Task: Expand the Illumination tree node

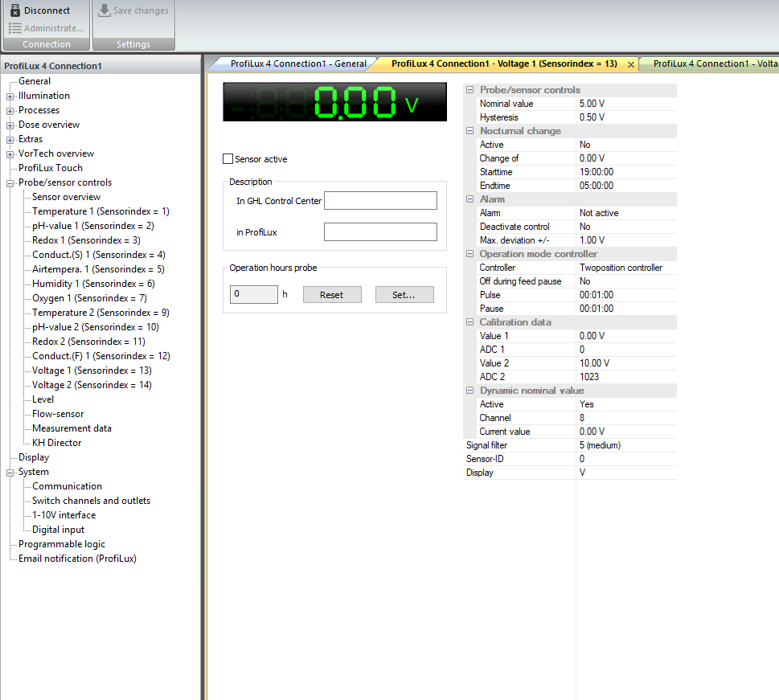Action: pyautogui.click(x=10, y=96)
